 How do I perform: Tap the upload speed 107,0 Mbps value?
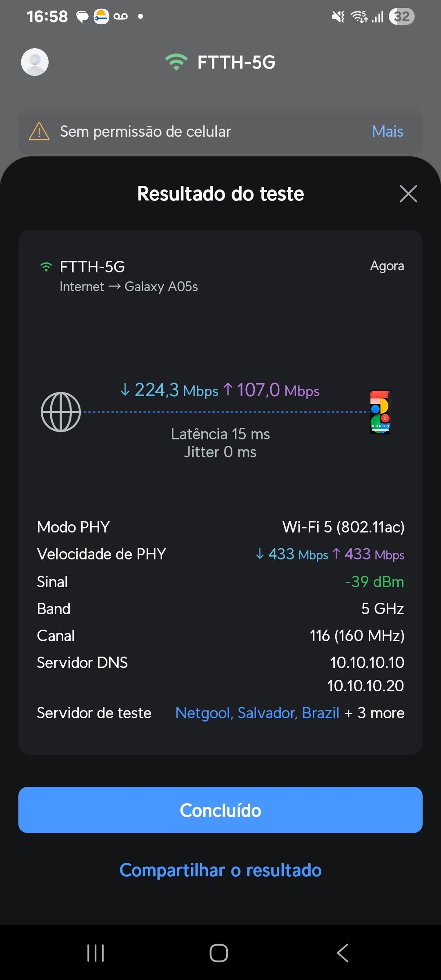coord(272,390)
